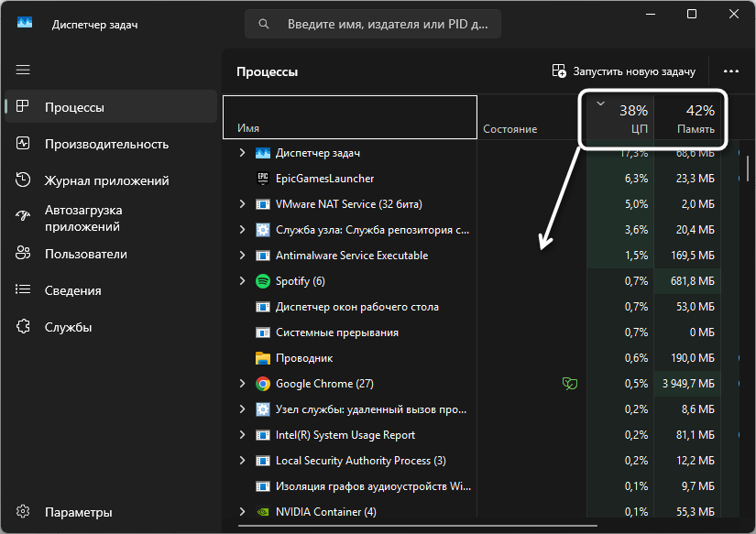The width and height of the screenshot is (756, 534).
Task: Open the three-dots more options menu
Action: (730, 71)
